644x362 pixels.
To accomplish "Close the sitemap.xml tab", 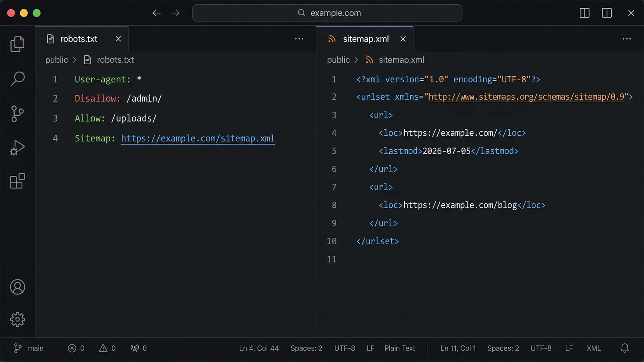I will (403, 39).
